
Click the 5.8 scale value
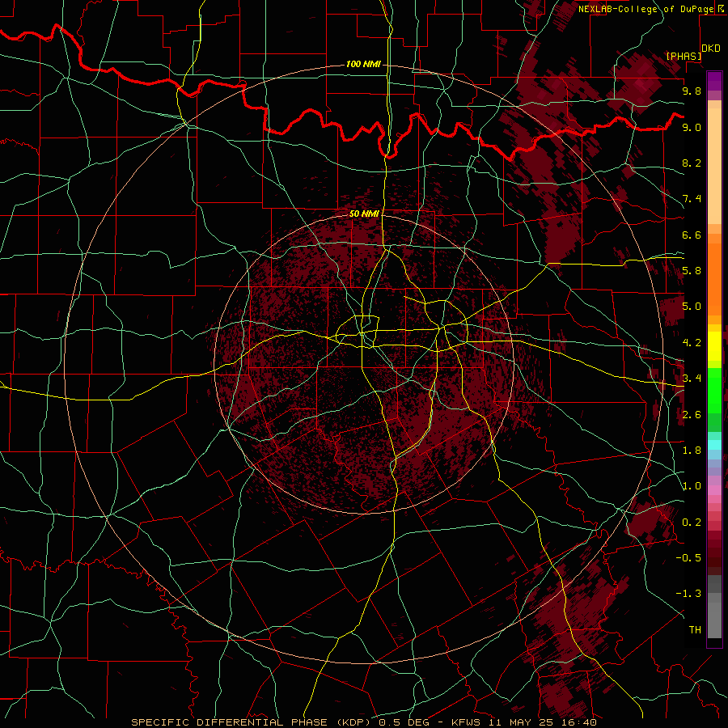coord(692,271)
